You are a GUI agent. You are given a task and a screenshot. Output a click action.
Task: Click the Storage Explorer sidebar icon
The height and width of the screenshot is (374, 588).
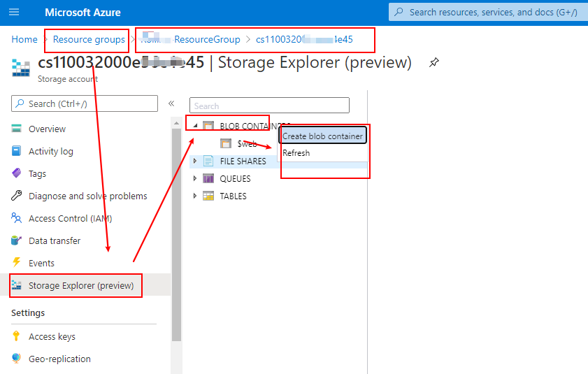17,285
